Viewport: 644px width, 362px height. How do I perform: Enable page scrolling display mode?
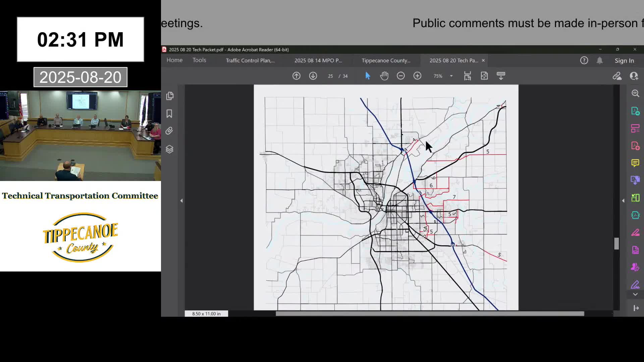click(501, 76)
